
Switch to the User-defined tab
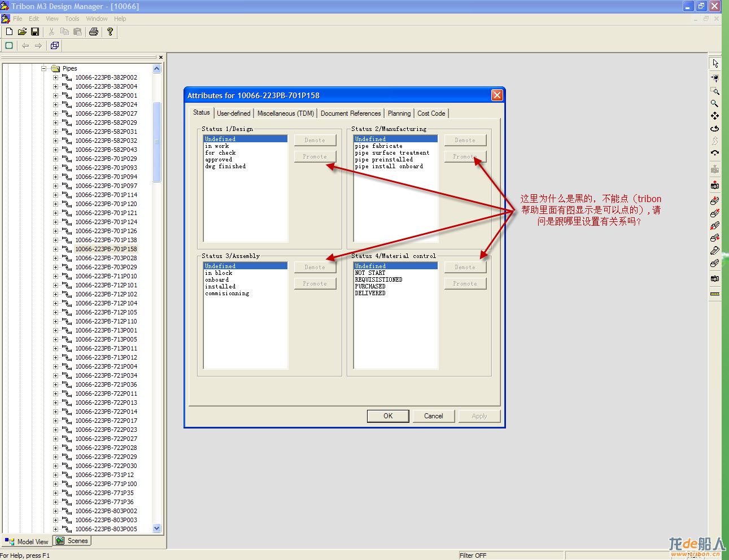click(x=234, y=113)
